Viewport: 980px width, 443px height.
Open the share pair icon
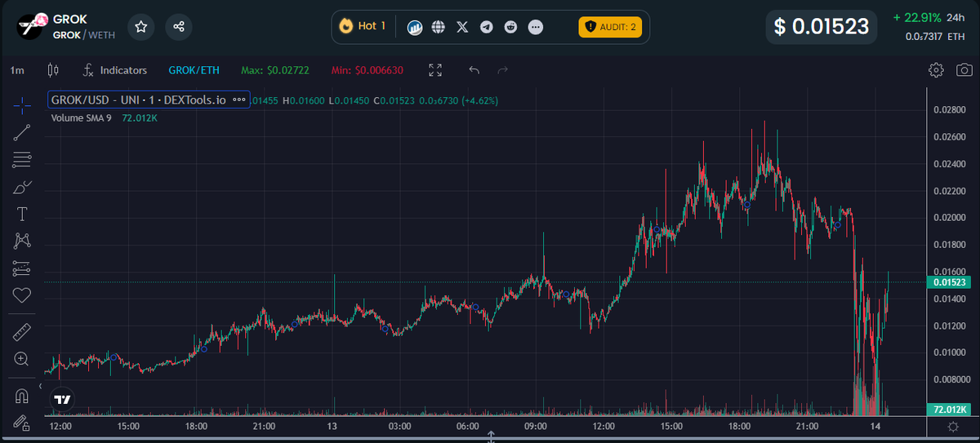point(179,27)
